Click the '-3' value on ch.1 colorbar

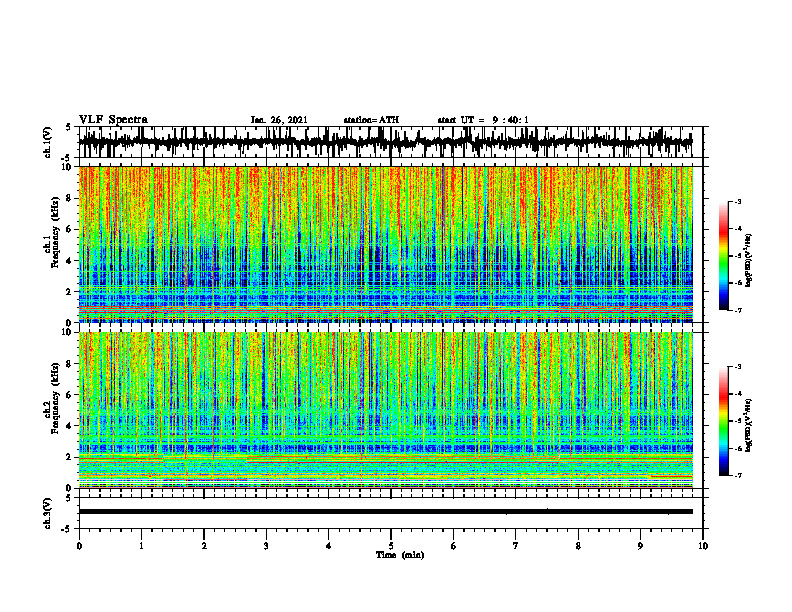738,202
